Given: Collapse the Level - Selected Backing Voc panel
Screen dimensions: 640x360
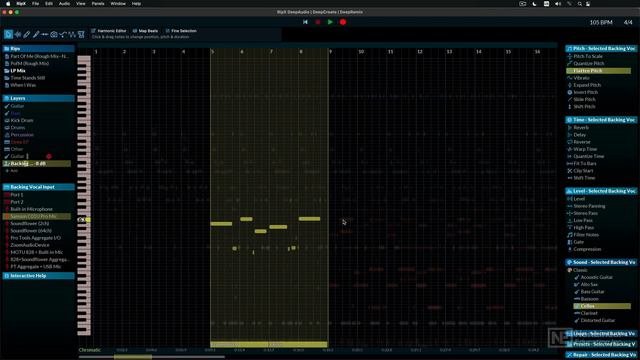Looking at the screenshot, I should pyautogui.click(x=601, y=191).
